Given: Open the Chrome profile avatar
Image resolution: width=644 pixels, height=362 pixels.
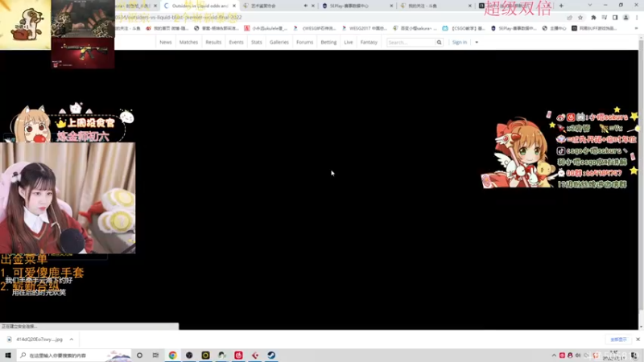Looking at the screenshot, I should click(x=626, y=18).
